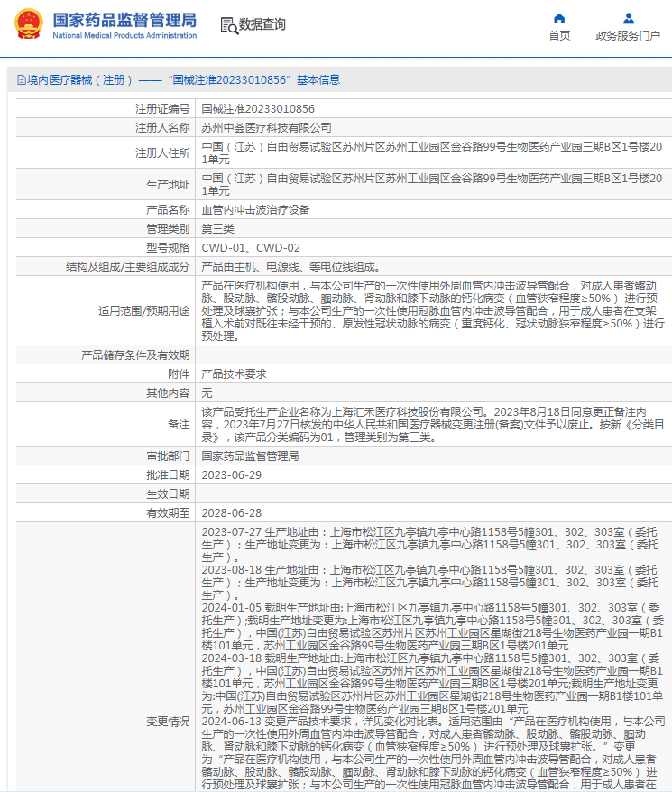This screenshot has height=792, width=672.
Task: Select date 2028-06-28
Action: pyautogui.click(x=232, y=512)
